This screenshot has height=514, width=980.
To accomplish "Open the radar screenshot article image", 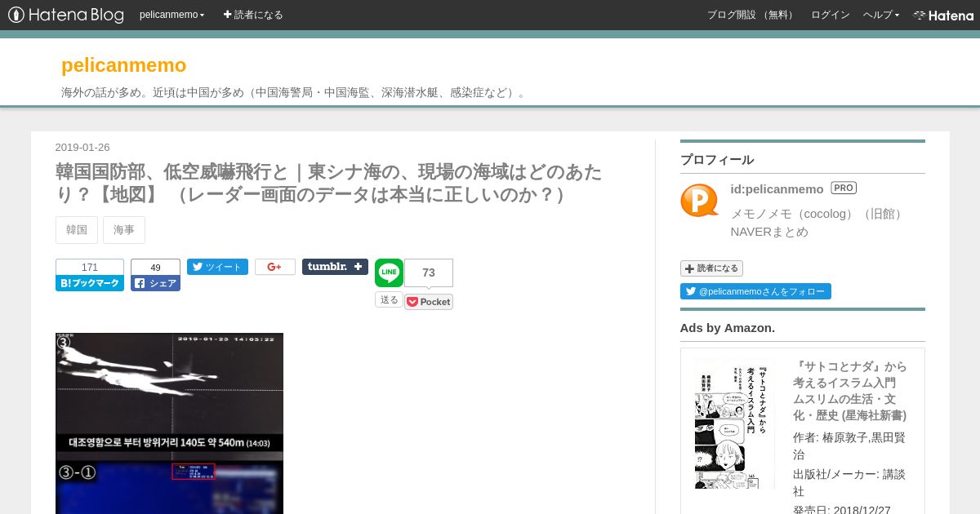I will point(169,423).
